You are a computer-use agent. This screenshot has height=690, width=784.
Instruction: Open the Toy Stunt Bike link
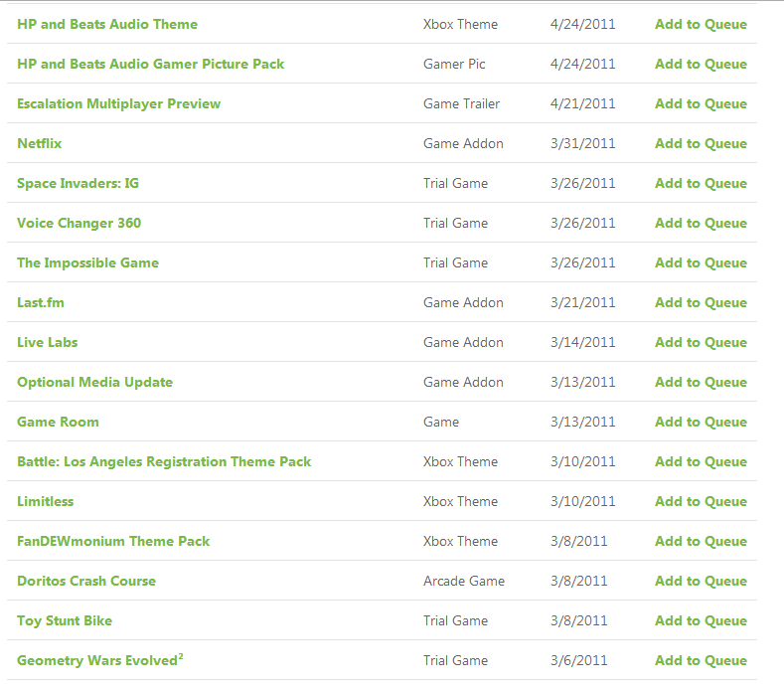pos(65,621)
